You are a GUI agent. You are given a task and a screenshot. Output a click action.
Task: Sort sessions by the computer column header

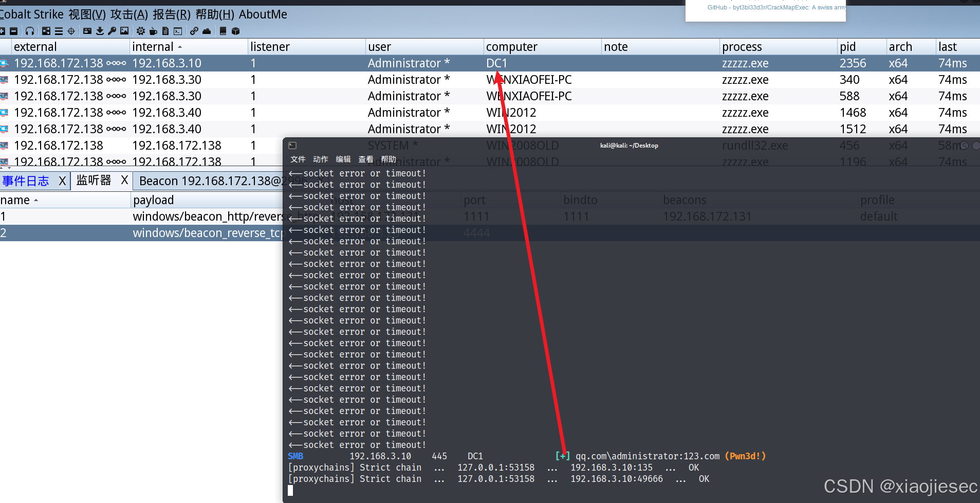pyautogui.click(x=543, y=47)
